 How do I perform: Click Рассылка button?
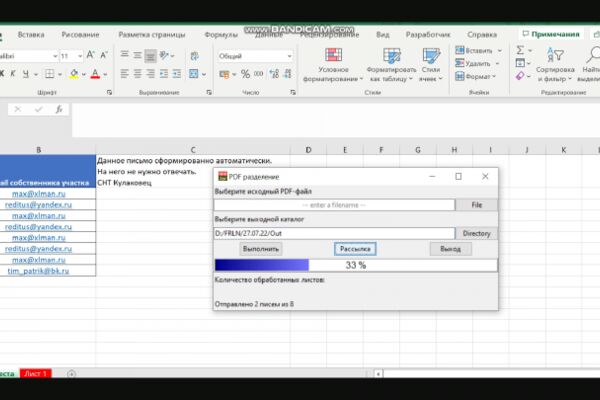355,249
